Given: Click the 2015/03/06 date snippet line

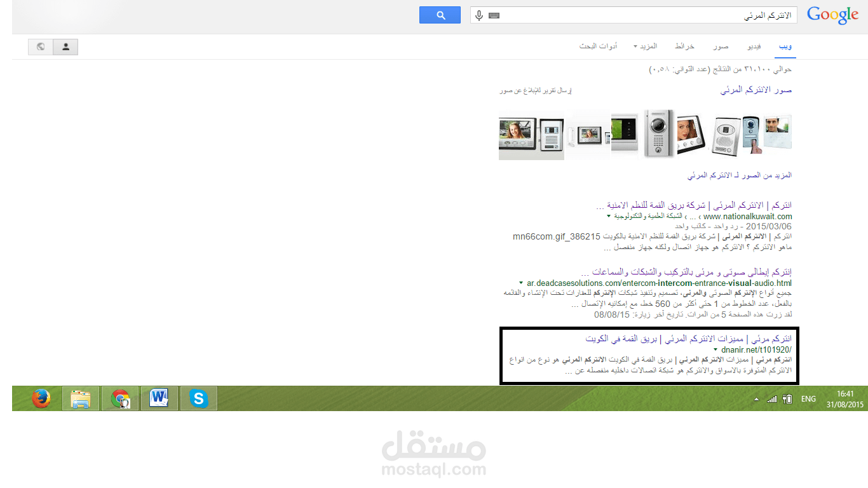Looking at the screenshot, I should click(733, 226).
